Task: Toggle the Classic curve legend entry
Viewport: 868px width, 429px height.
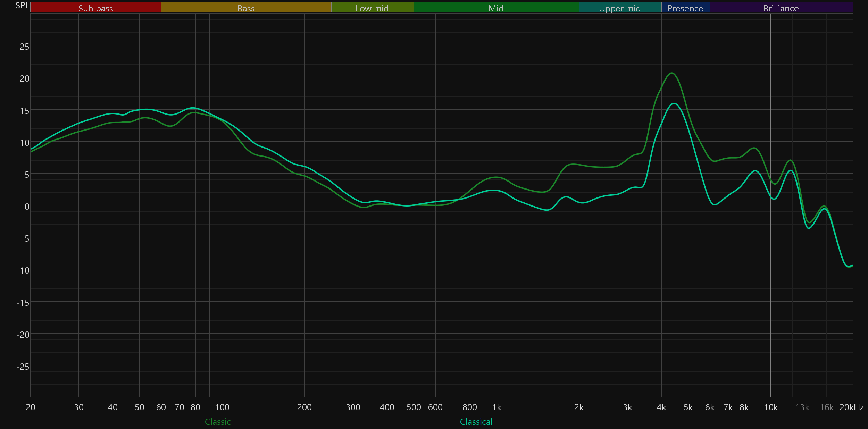Action: 218,422
